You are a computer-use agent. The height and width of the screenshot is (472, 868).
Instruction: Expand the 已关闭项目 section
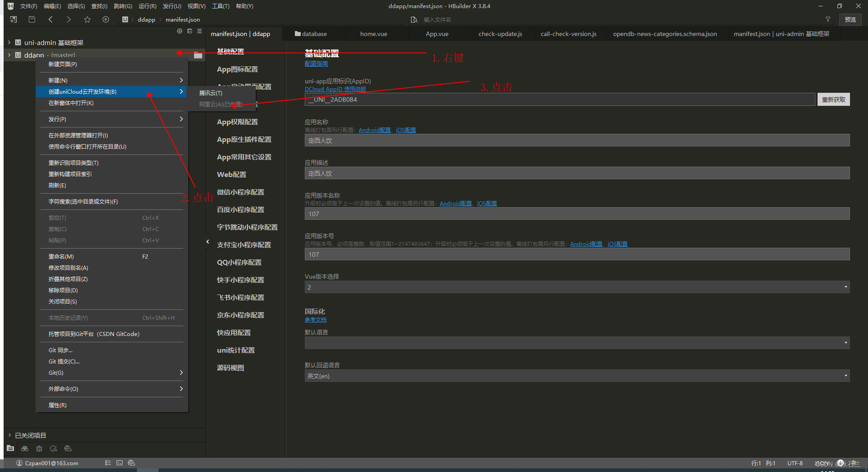(x=9, y=435)
